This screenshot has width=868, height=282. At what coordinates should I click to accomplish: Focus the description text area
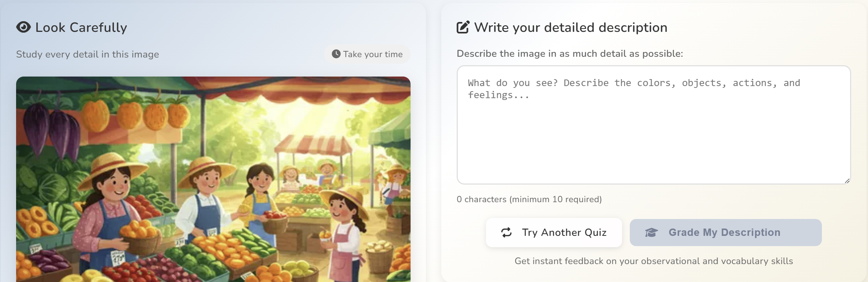pyautogui.click(x=654, y=125)
